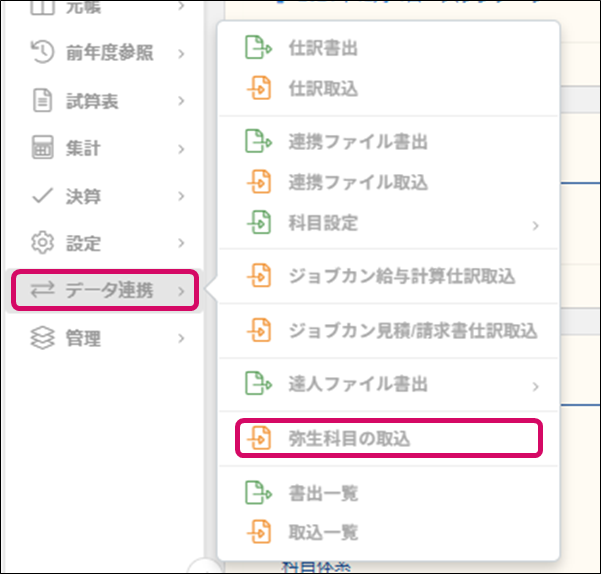This screenshot has width=601, height=574.
Task: Expand the 決算 sidebar chevron
Action: tap(181, 196)
